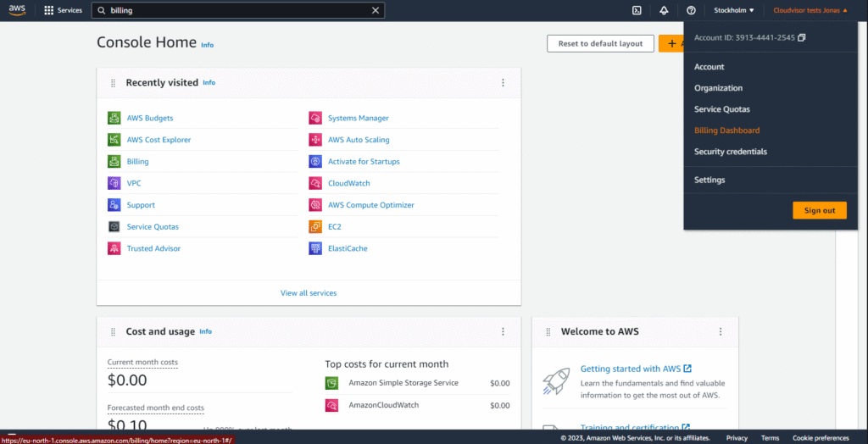Click the CloudWatch icon in Recently visited
The image size is (868, 444).
point(315,183)
